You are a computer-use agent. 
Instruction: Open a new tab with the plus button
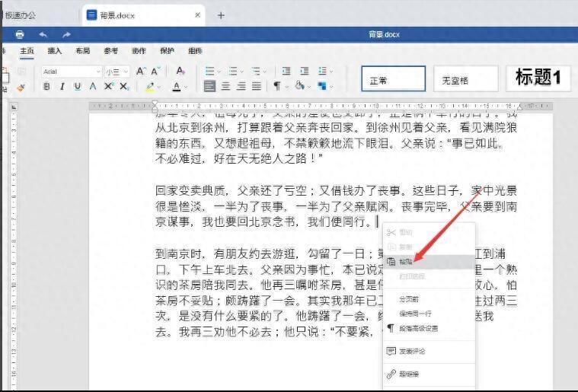[x=221, y=14]
